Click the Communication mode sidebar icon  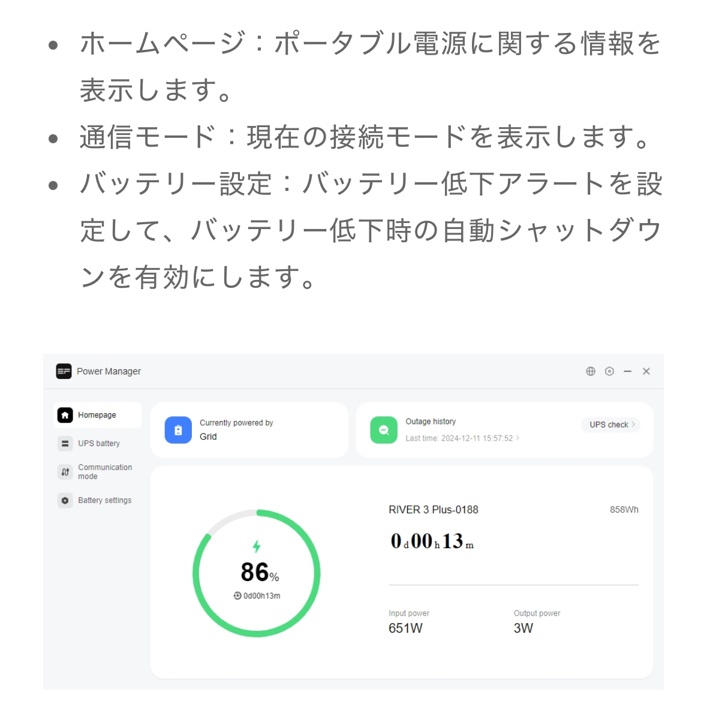(65, 472)
